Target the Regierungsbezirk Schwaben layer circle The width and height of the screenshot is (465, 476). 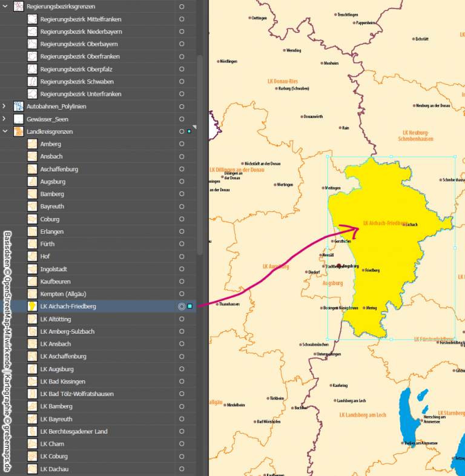(182, 82)
